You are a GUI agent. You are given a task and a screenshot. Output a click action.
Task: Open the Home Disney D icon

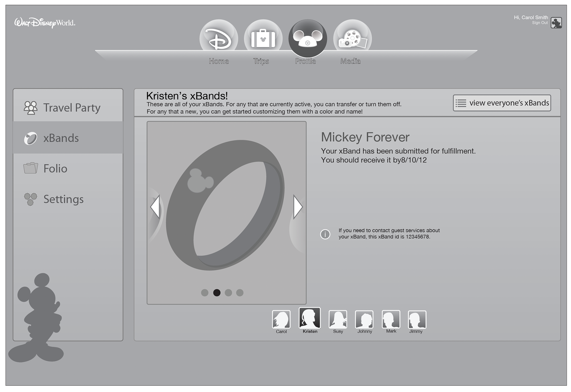click(x=219, y=39)
